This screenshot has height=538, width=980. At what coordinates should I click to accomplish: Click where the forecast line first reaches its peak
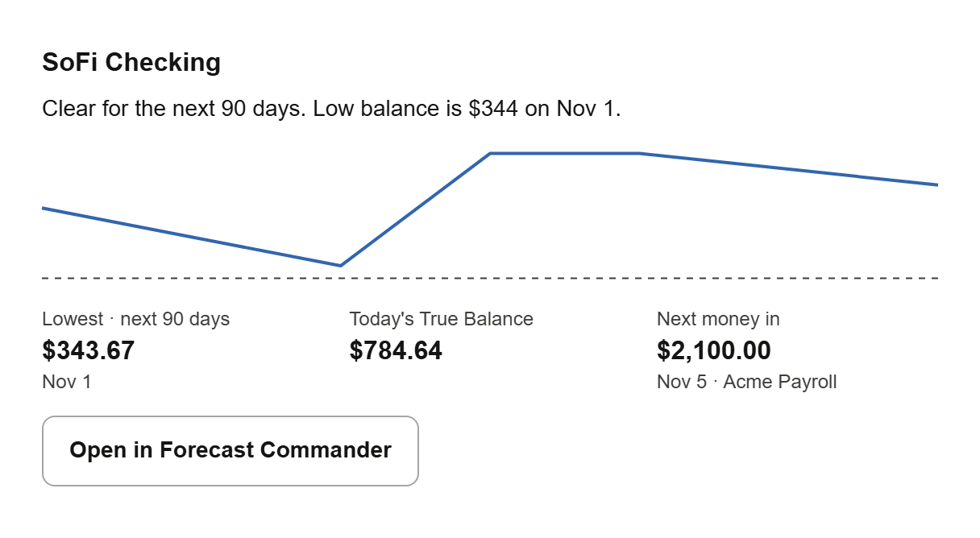490,153
